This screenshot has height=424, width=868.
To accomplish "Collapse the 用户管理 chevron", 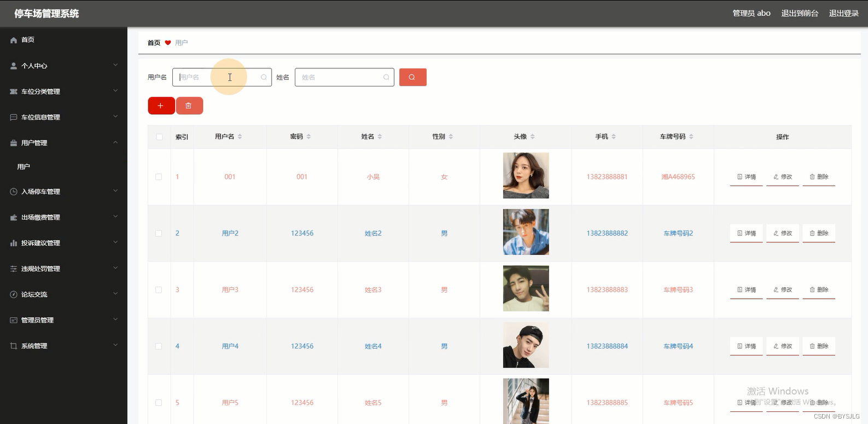I will pyautogui.click(x=115, y=142).
